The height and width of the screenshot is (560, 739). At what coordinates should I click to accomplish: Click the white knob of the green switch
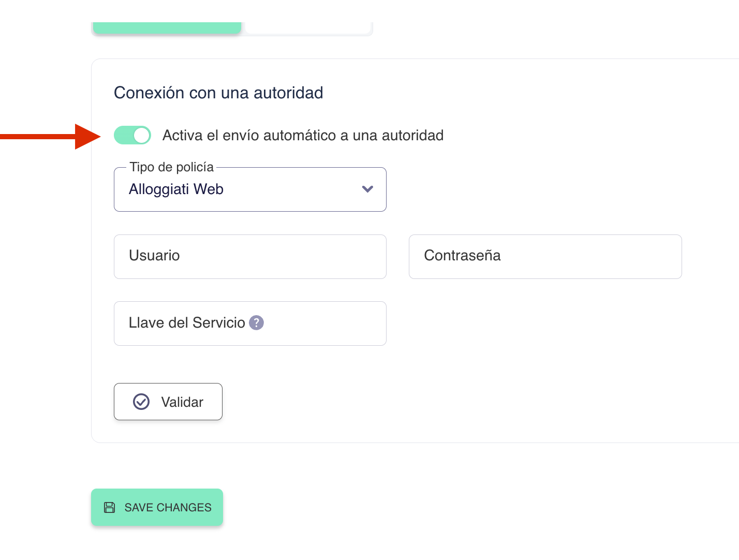[x=141, y=136]
